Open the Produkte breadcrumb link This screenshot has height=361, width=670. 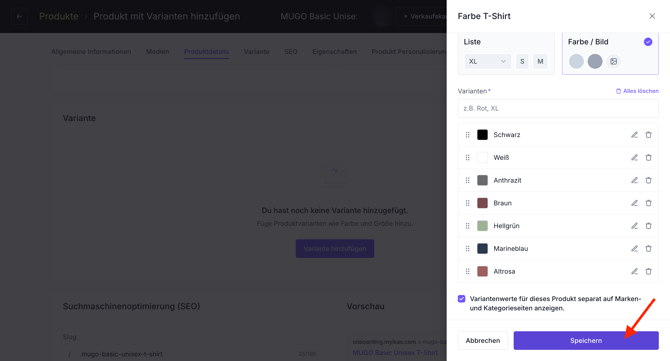[x=59, y=16]
